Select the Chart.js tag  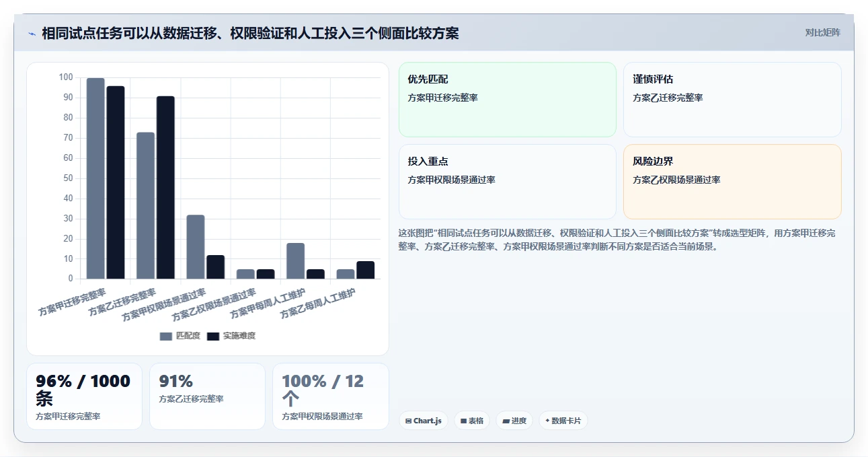coord(424,421)
